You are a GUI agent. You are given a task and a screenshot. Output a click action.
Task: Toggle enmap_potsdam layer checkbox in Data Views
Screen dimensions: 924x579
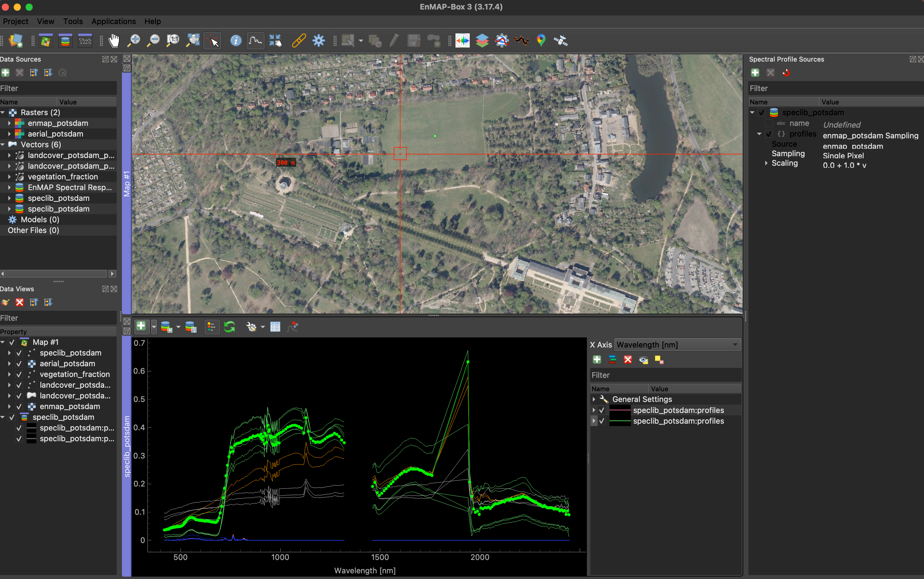pos(19,406)
